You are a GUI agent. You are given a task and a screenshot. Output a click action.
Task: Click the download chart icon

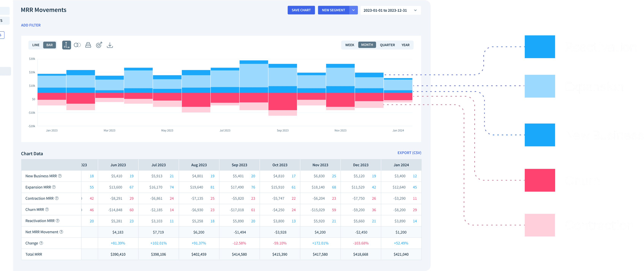110,45
